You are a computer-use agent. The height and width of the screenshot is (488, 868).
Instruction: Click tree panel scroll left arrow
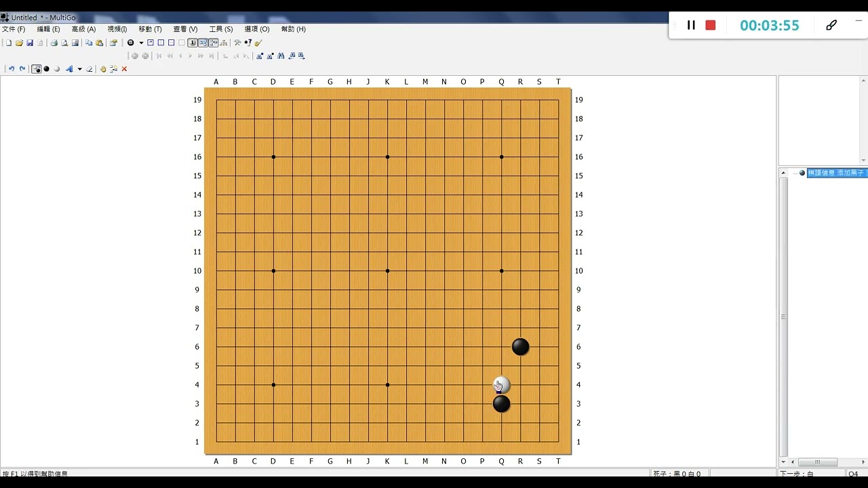[x=792, y=462]
